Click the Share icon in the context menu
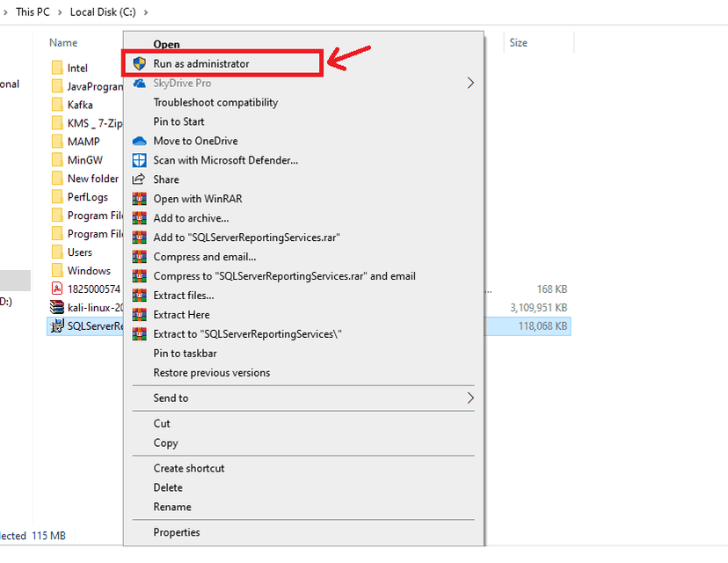 point(138,179)
